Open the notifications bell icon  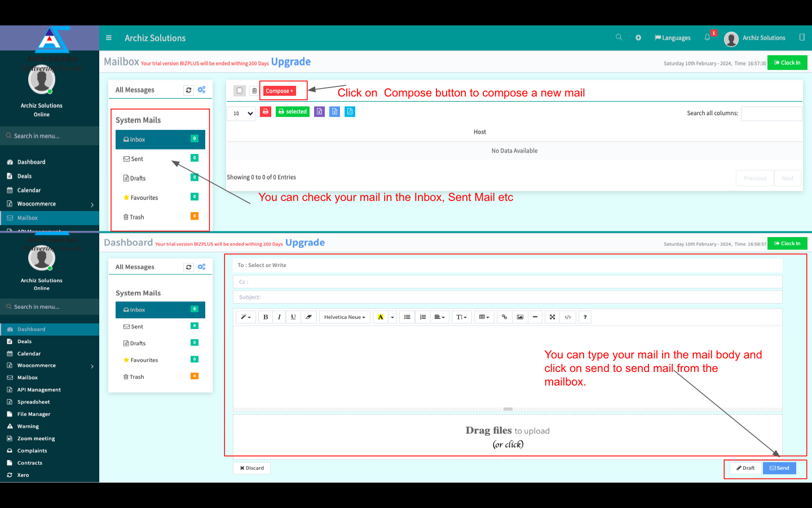[707, 38]
